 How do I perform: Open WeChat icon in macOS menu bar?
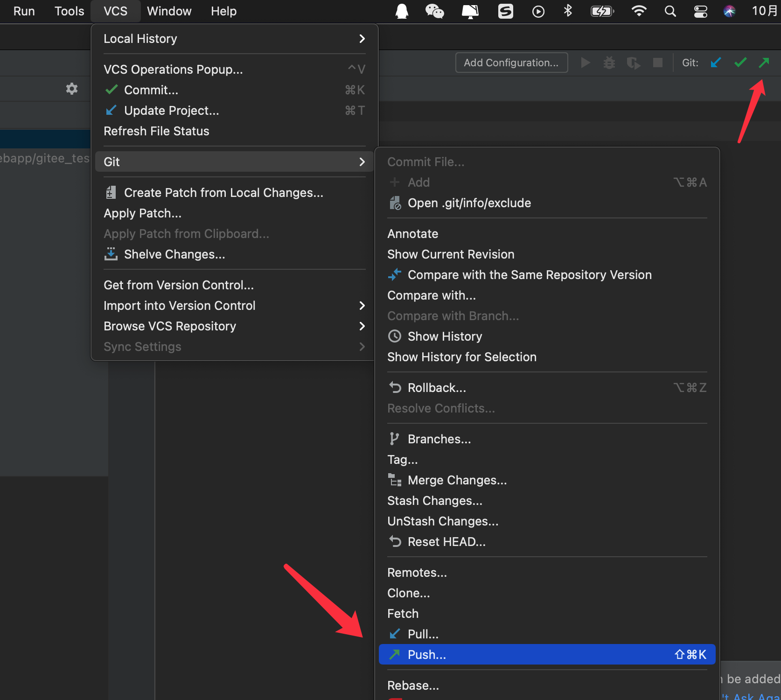[434, 11]
